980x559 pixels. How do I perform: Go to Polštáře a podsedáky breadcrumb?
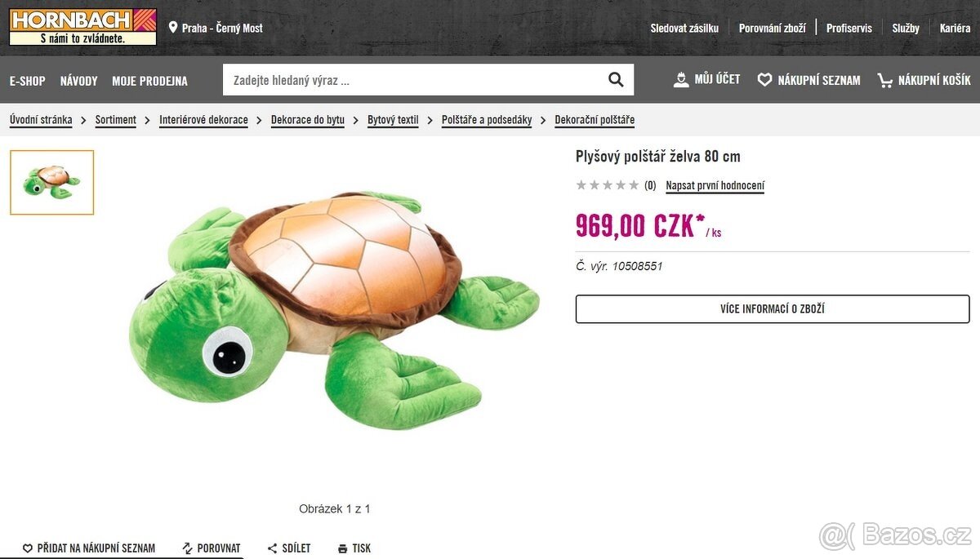point(487,120)
